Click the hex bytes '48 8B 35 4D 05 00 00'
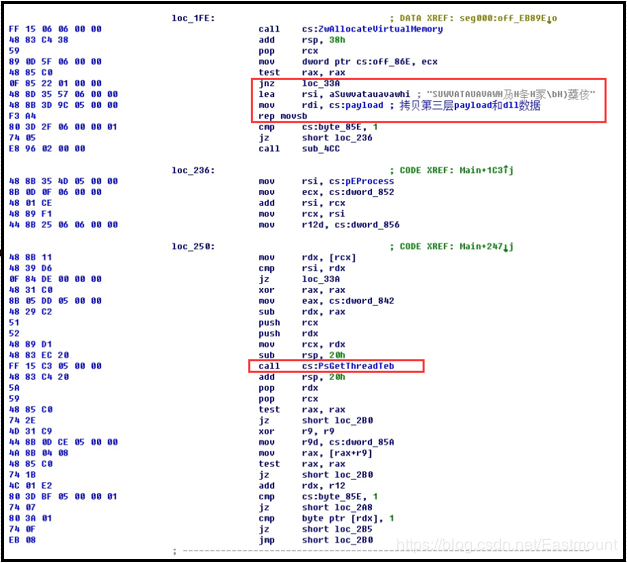The width and height of the screenshot is (627, 563). [x=63, y=181]
